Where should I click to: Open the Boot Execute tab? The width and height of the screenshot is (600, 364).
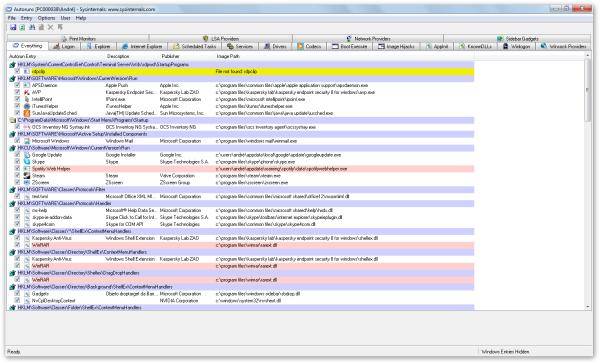pyautogui.click(x=350, y=46)
